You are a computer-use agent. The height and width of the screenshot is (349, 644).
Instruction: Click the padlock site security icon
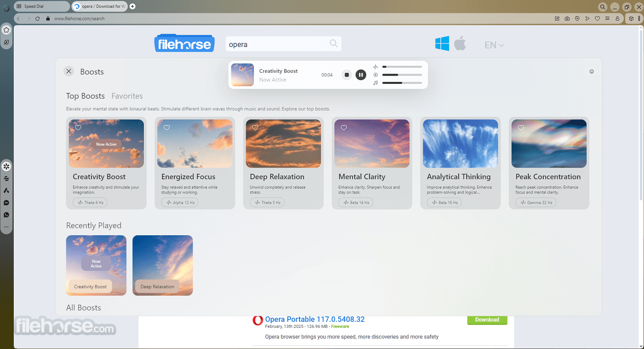[48, 18]
